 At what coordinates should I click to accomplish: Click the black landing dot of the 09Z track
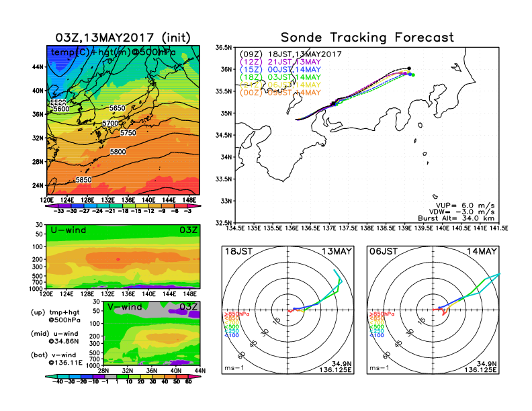(x=409, y=68)
